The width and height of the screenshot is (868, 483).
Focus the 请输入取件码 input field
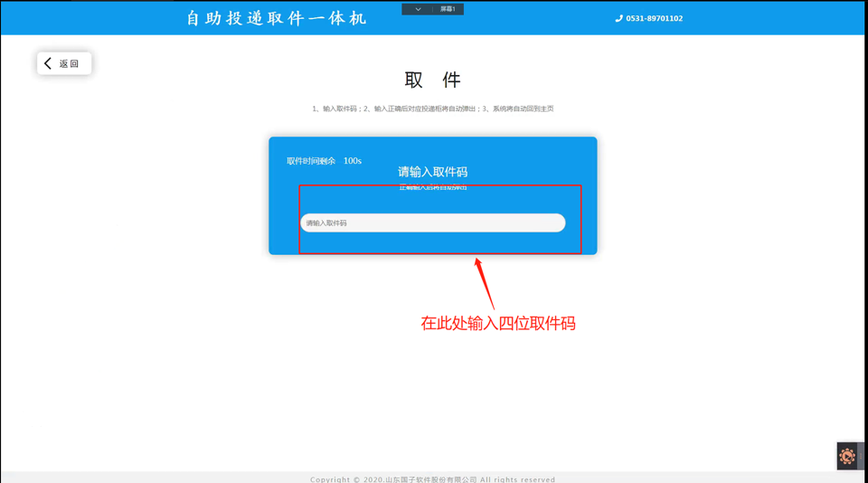pos(432,223)
